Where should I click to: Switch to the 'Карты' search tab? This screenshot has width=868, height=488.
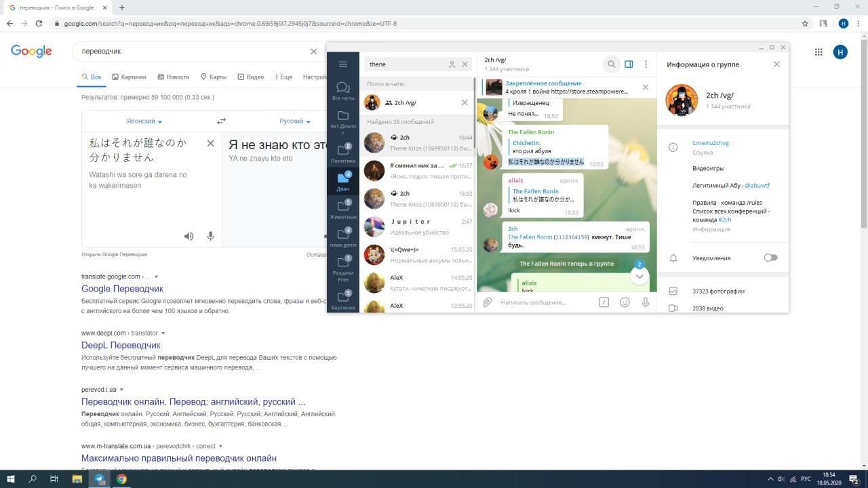tap(214, 77)
